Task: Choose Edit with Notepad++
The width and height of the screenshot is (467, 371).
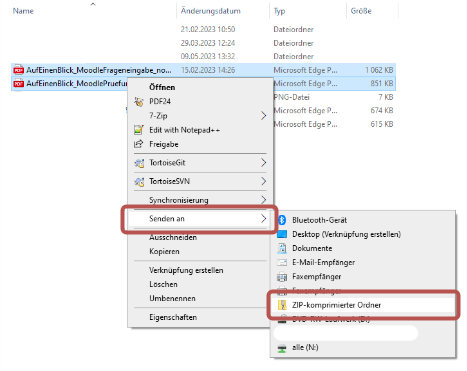Action: pyautogui.click(x=184, y=130)
